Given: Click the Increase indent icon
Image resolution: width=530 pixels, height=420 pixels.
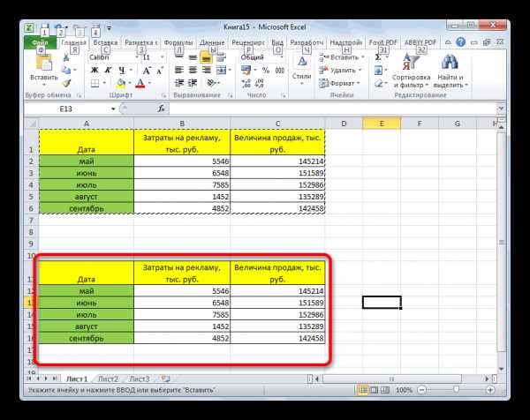Looking at the screenshot, I should coord(193,83).
